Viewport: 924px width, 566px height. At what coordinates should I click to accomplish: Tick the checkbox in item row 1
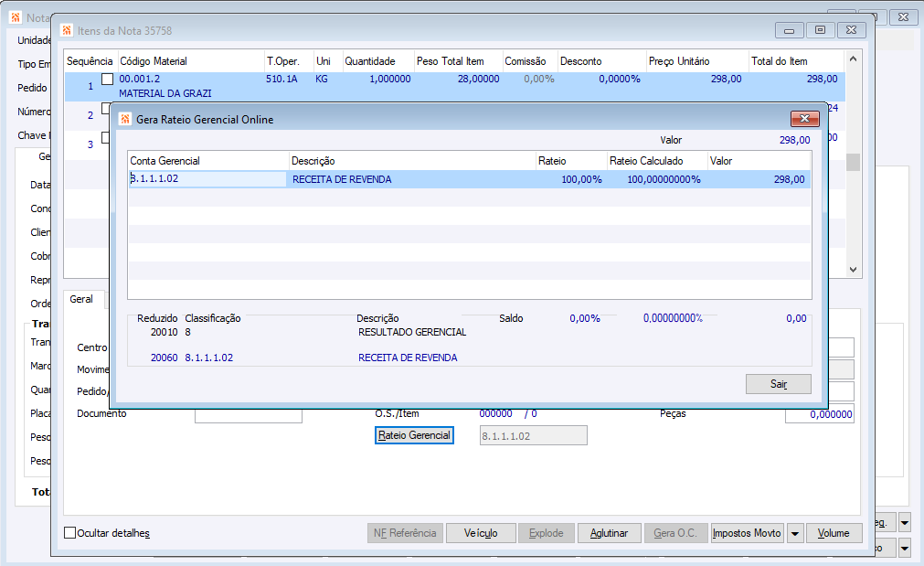107,79
